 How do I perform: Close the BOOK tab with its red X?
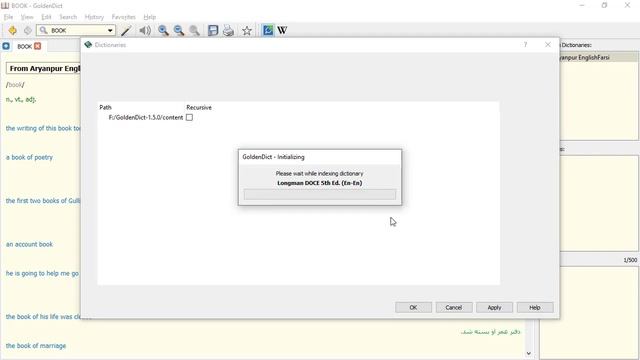(38, 46)
